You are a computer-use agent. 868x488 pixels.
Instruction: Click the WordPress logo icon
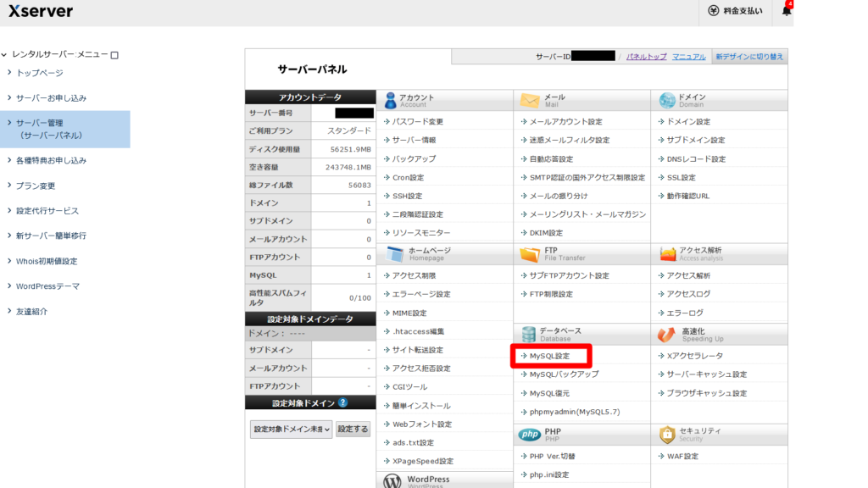(392, 481)
